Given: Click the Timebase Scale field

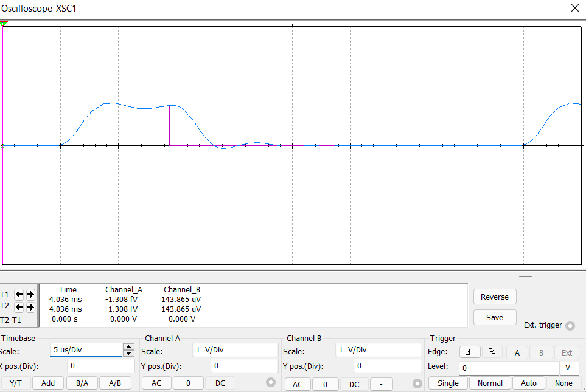Looking at the screenshot, I should [86, 350].
